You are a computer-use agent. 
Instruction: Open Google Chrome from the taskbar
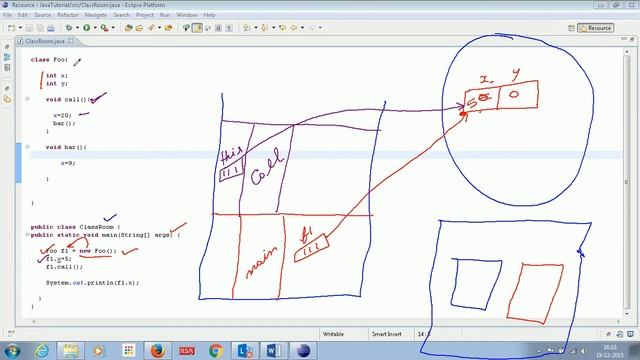[216, 351]
